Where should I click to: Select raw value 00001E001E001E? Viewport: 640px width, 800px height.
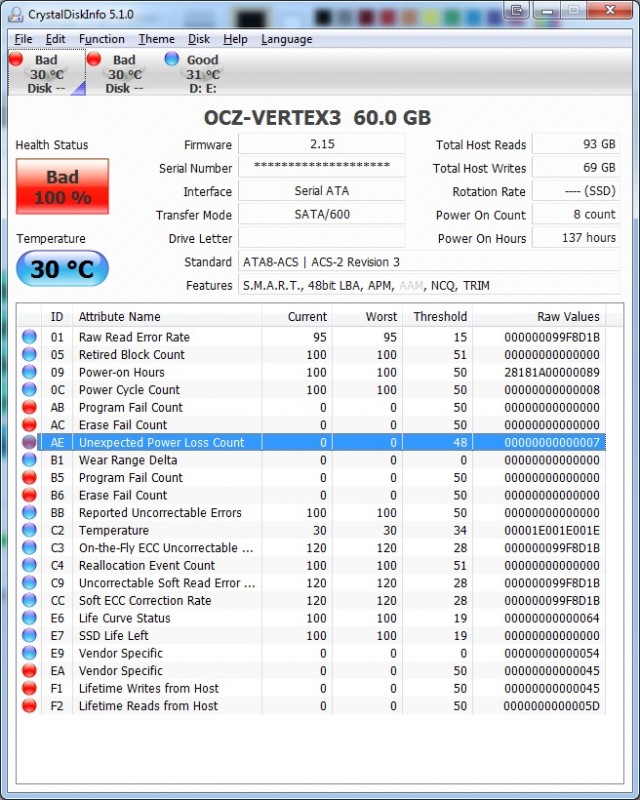pos(552,530)
